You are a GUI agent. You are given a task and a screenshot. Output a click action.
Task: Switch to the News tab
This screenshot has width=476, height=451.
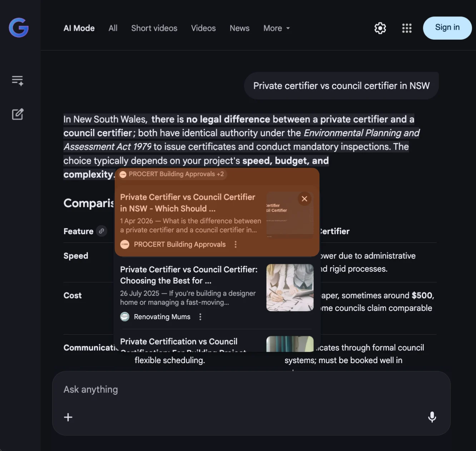(x=239, y=28)
